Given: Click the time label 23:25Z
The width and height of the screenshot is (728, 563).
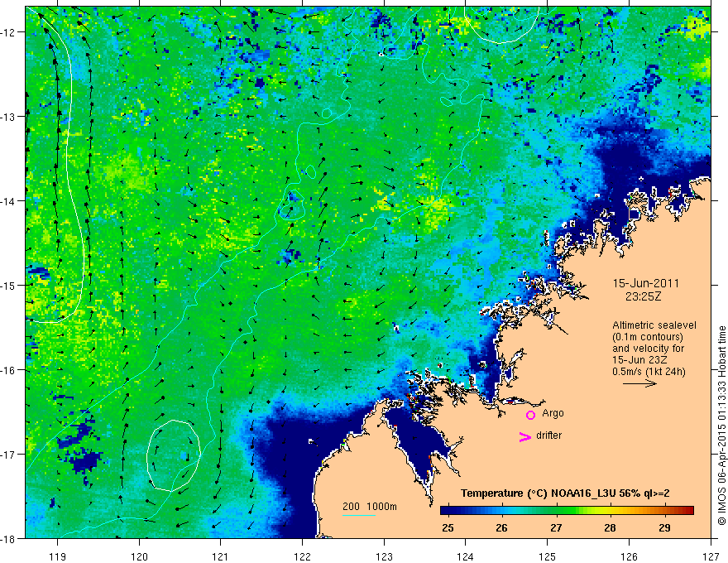Looking at the screenshot, I should pyautogui.click(x=643, y=296).
